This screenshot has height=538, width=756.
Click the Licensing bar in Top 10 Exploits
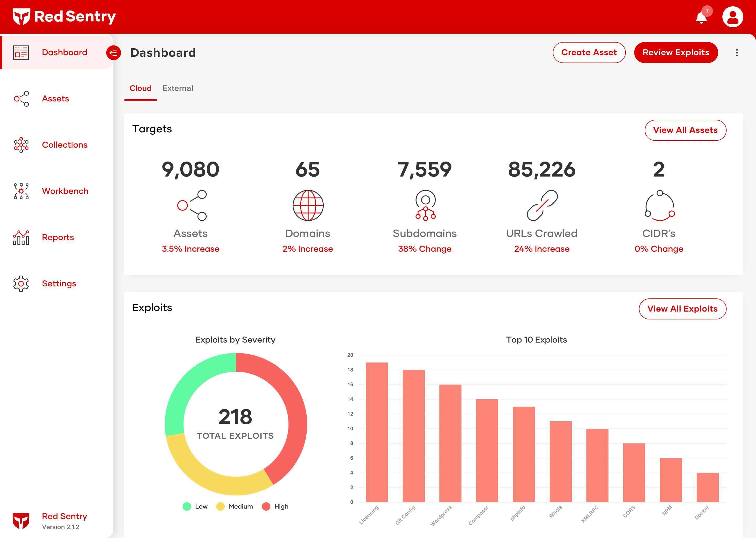coord(377,431)
